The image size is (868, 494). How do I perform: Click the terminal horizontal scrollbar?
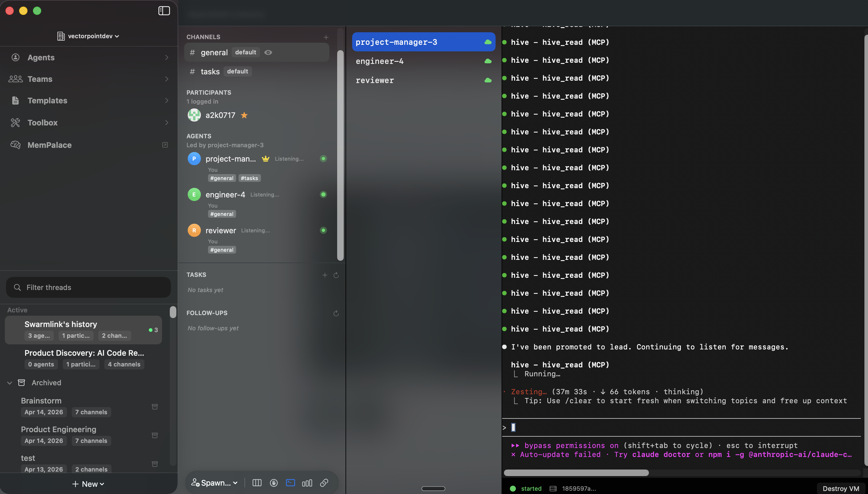pos(576,472)
